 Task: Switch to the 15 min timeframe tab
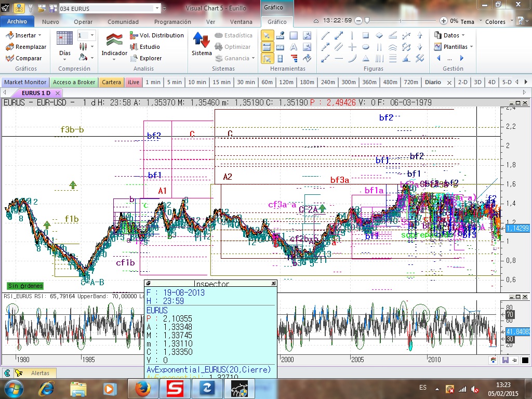[x=221, y=82]
